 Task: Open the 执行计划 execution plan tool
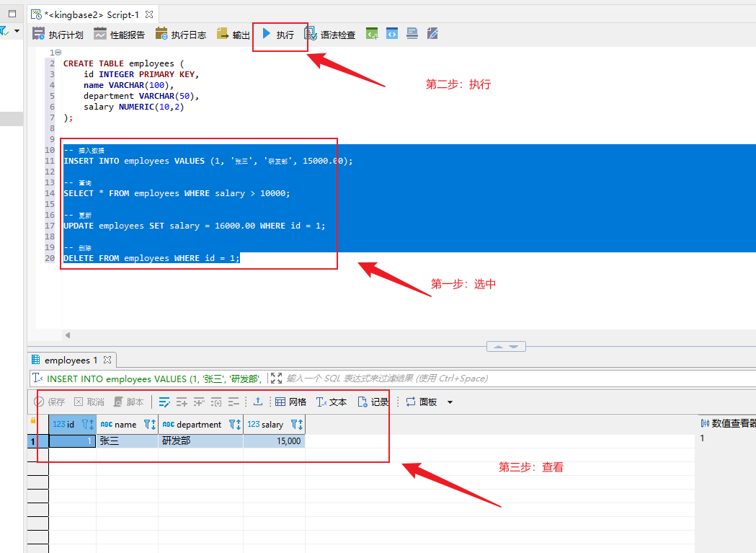tap(58, 35)
